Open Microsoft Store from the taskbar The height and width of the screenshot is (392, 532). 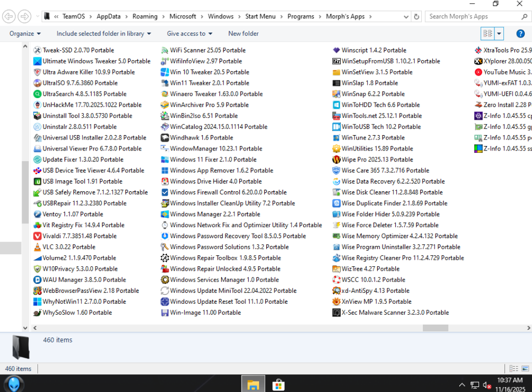coord(278,385)
